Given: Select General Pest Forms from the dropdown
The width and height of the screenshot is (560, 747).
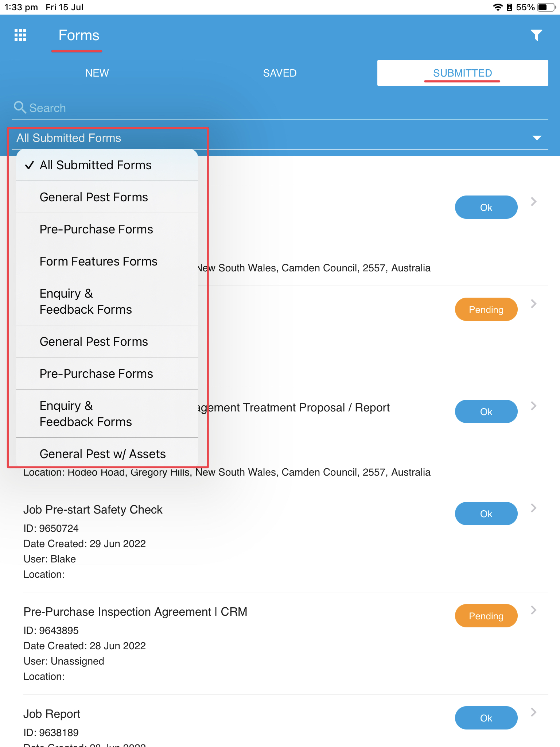Looking at the screenshot, I should pos(94,197).
